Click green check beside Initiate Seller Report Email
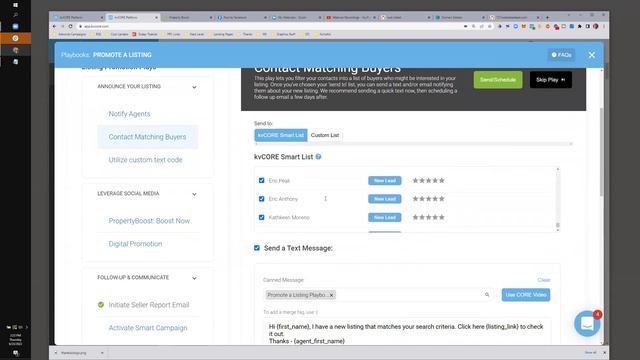This screenshot has width=640, height=360. click(101, 305)
